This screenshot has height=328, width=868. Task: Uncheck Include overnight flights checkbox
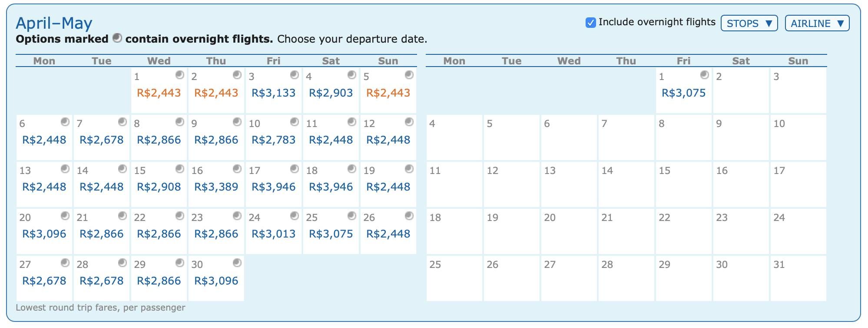pyautogui.click(x=591, y=23)
